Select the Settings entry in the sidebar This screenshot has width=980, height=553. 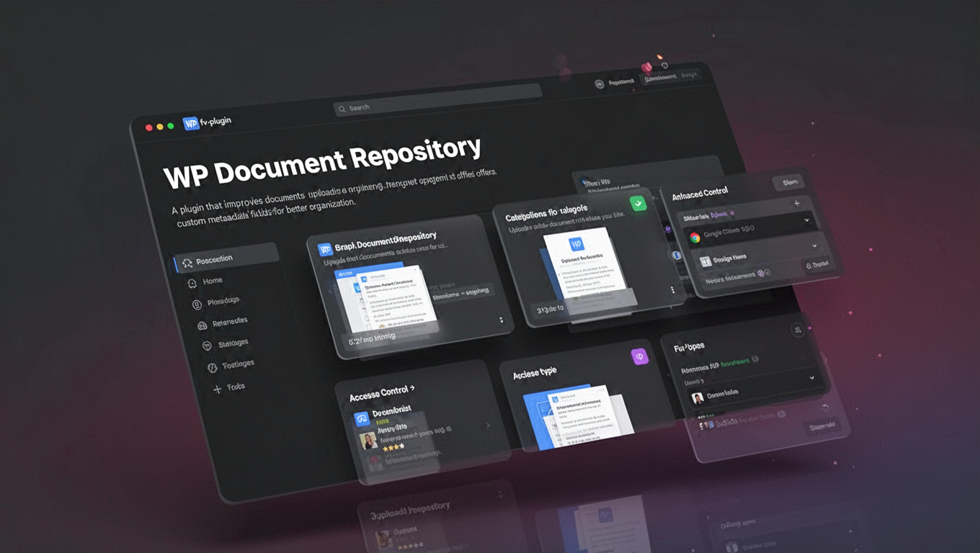point(233,344)
